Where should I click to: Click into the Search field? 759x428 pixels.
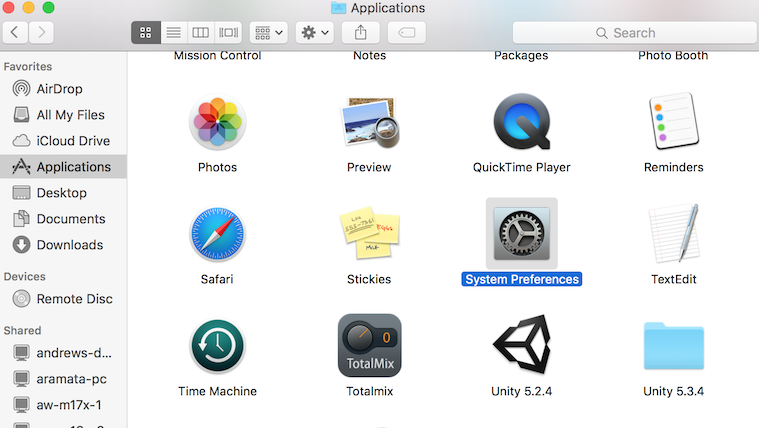pos(635,32)
